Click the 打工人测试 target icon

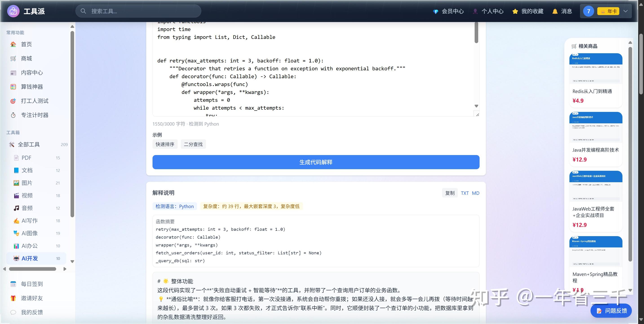(13, 101)
